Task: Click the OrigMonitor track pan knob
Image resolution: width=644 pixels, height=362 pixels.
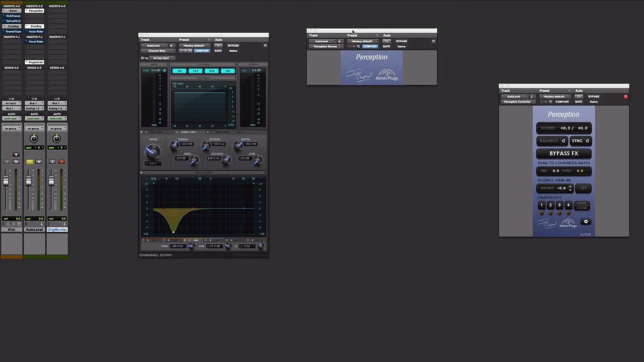Action: click(56, 139)
